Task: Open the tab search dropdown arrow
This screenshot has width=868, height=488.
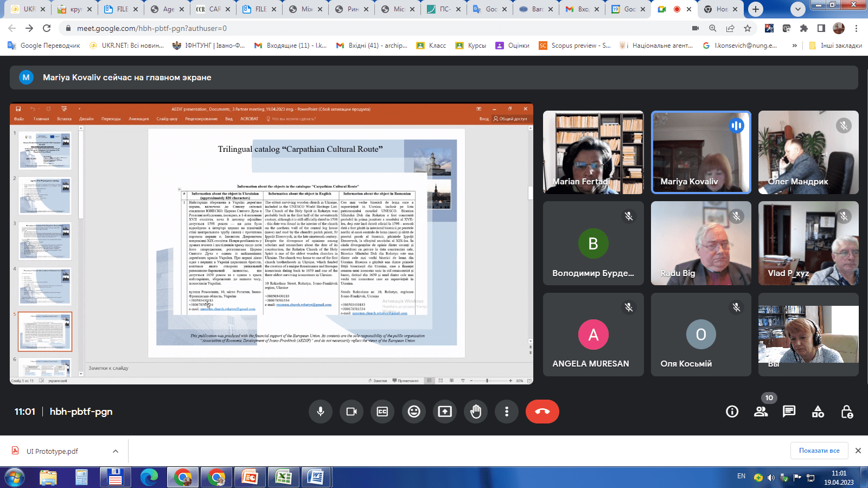Action: (797, 9)
